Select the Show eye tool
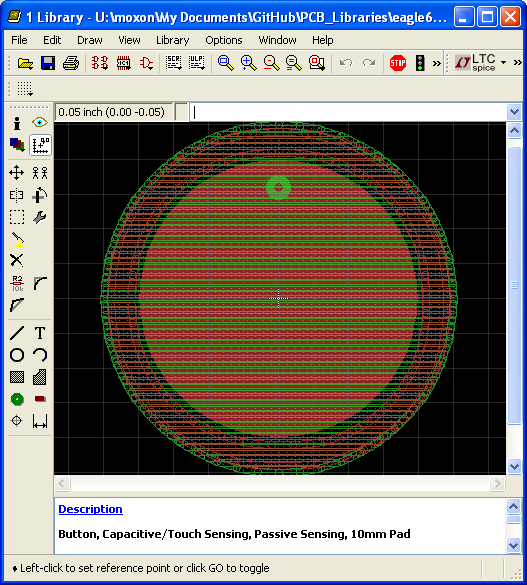Viewport: 527px width, 585px height. point(40,122)
